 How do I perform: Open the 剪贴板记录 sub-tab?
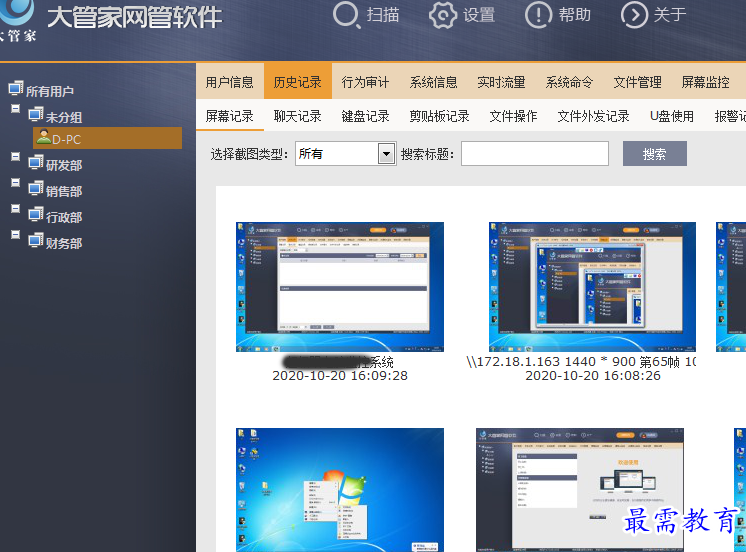[440, 116]
